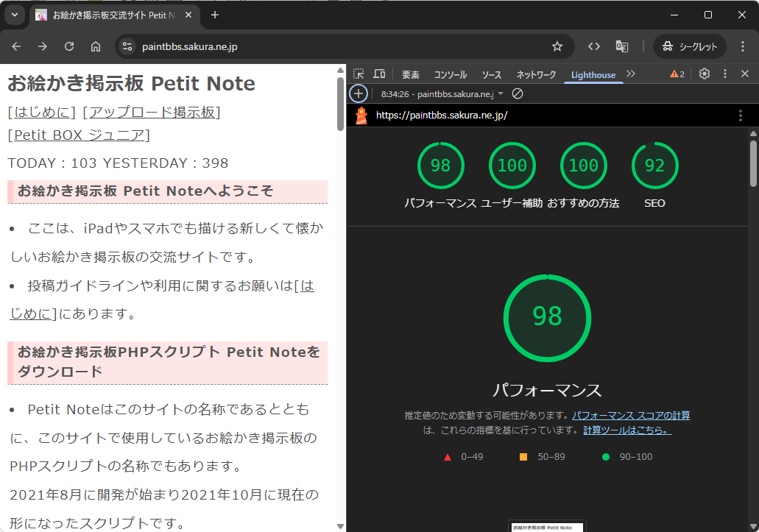Screen dimensions: 759x532
Task: Click the Lighthouse report scroll down arrow
Action: pos(753,526)
